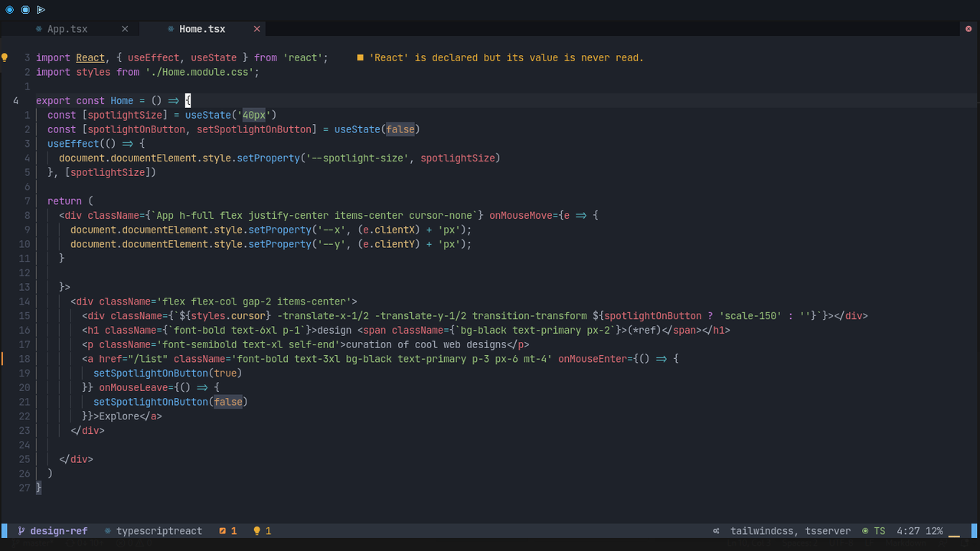Click the blue mode block at statusline's left end
The image size is (980, 551).
[x=5, y=530]
